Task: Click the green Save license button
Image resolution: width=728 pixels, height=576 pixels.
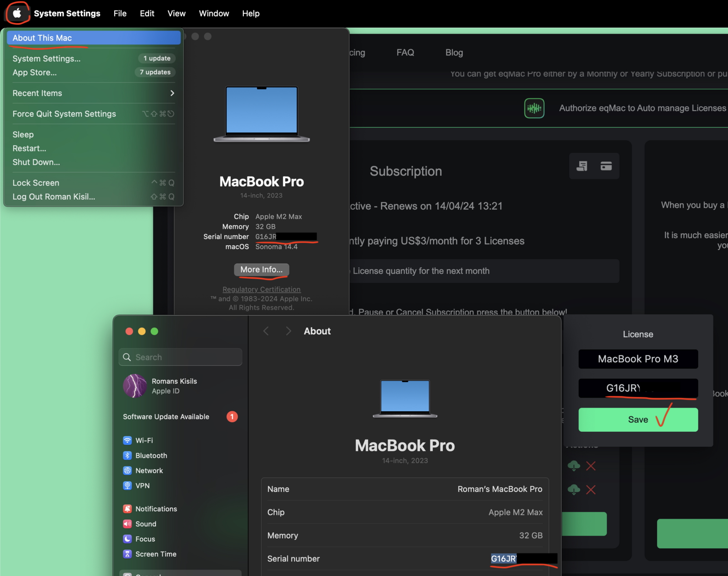Action: (638, 419)
